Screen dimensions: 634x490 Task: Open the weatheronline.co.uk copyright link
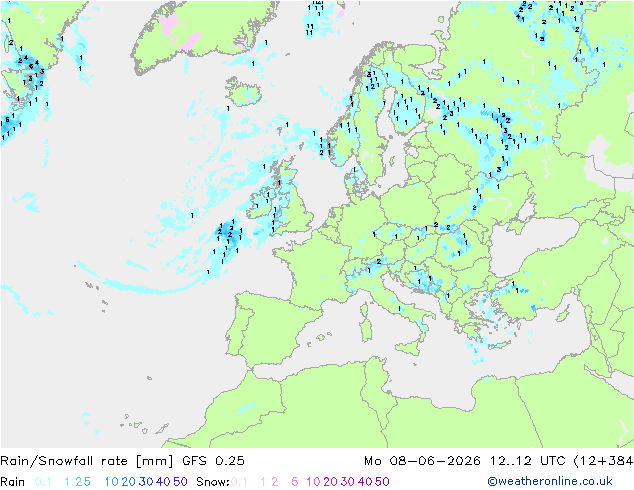pyautogui.click(x=550, y=481)
